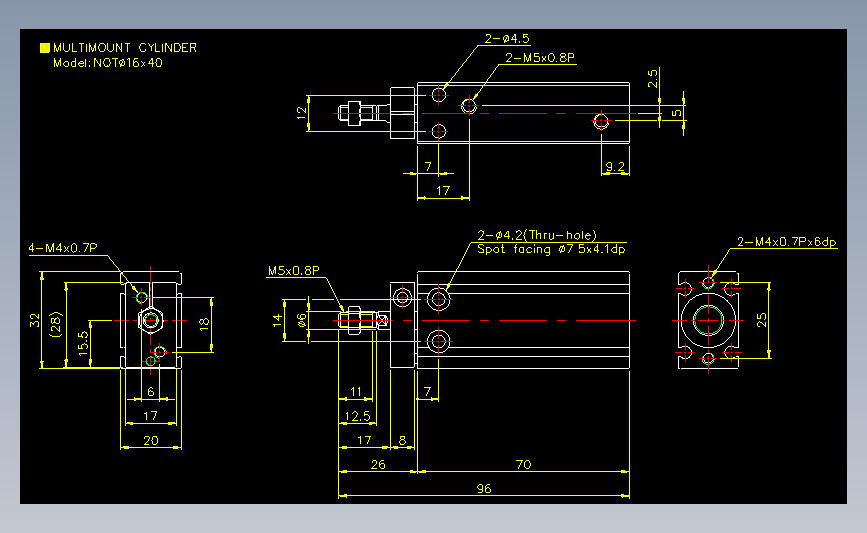Image resolution: width=867 pixels, height=533 pixels.
Task: Click the "32" height dimension
Action: pyautogui.click(x=35, y=320)
